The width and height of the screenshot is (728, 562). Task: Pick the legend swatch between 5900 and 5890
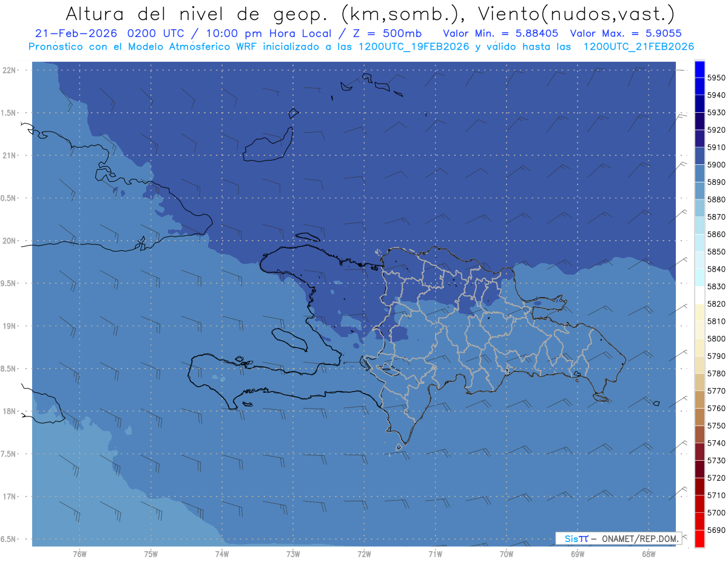[x=699, y=173]
